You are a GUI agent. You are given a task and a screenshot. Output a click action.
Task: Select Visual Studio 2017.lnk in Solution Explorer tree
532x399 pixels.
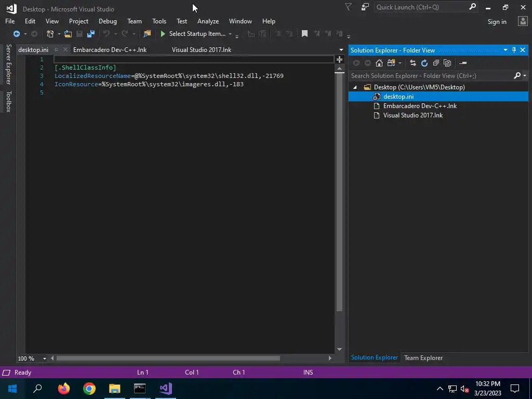click(413, 115)
